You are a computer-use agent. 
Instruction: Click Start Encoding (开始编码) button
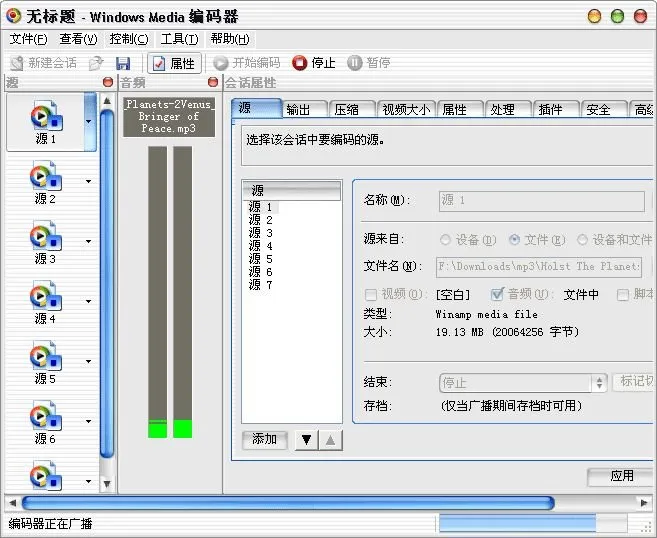246,63
